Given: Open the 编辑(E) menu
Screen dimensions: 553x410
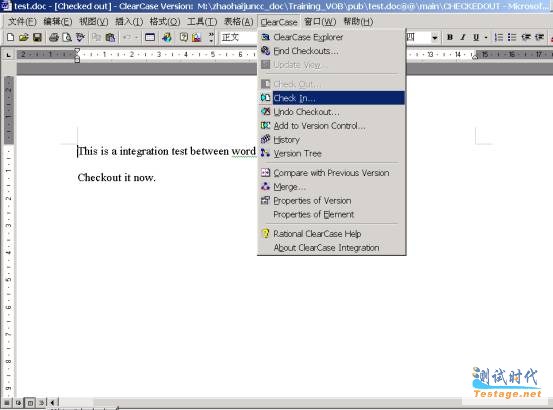Looking at the screenshot, I should tap(58, 22).
